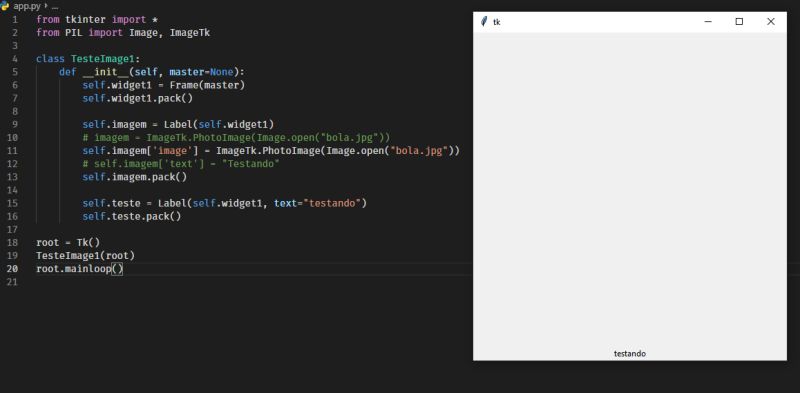The image size is (800, 393).
Task: Place cursor on 'from tkinter import *' line
Action: tap(97, 19)
